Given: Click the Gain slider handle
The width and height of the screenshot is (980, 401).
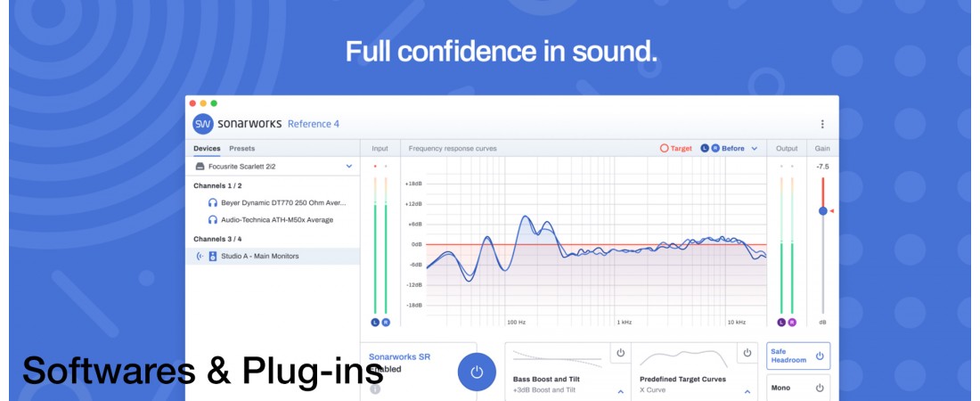Looking at the screenshot, I should 822,211.
